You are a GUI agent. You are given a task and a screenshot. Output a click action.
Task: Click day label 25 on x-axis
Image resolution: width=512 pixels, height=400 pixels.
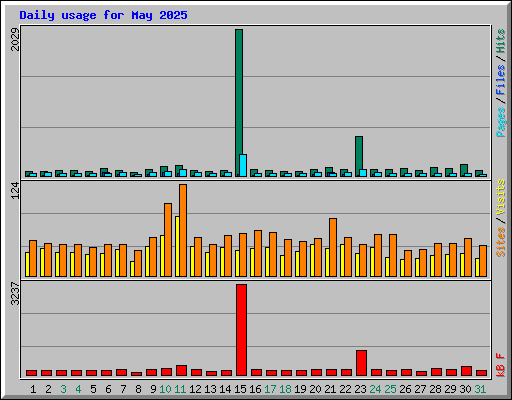tap(390, 389)
